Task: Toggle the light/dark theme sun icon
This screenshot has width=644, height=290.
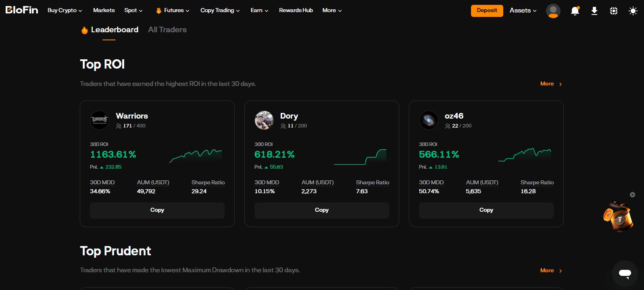Action: pos(633,11)
